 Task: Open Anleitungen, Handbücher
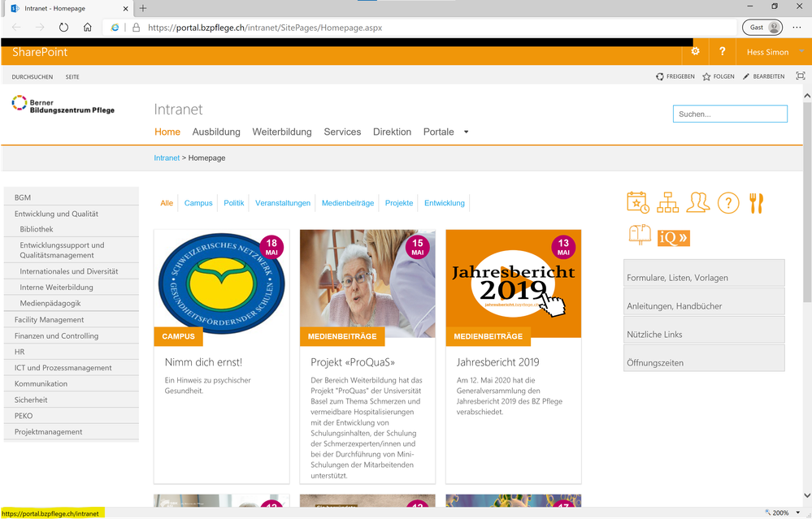point(704,301)
